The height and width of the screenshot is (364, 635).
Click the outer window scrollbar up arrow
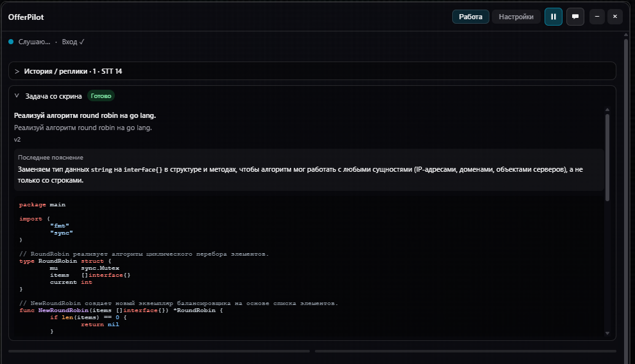coord(626,35)
